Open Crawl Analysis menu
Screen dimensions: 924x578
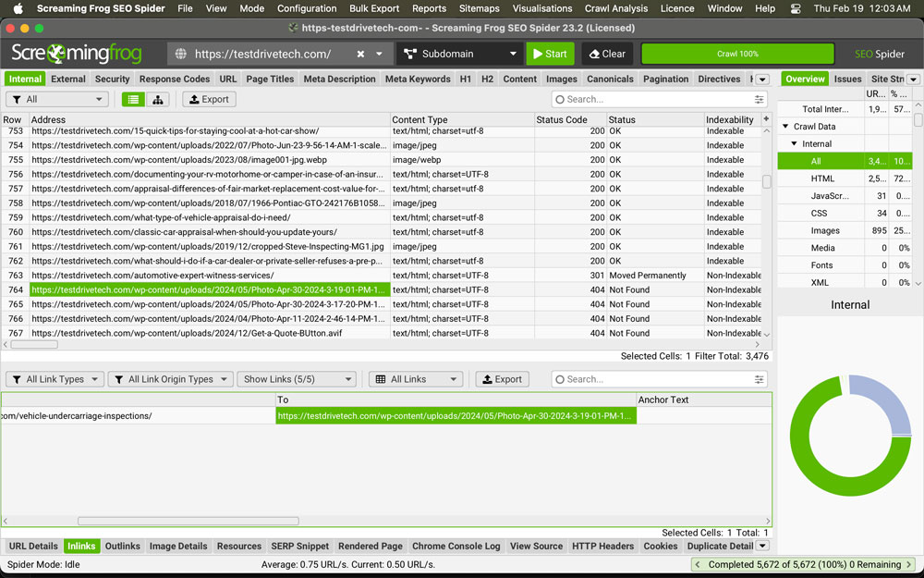(615, 8)
